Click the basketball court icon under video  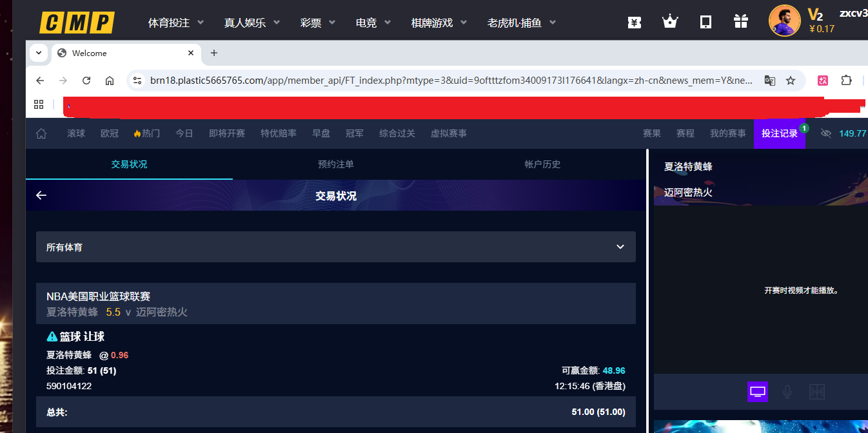tap(816, 392)
